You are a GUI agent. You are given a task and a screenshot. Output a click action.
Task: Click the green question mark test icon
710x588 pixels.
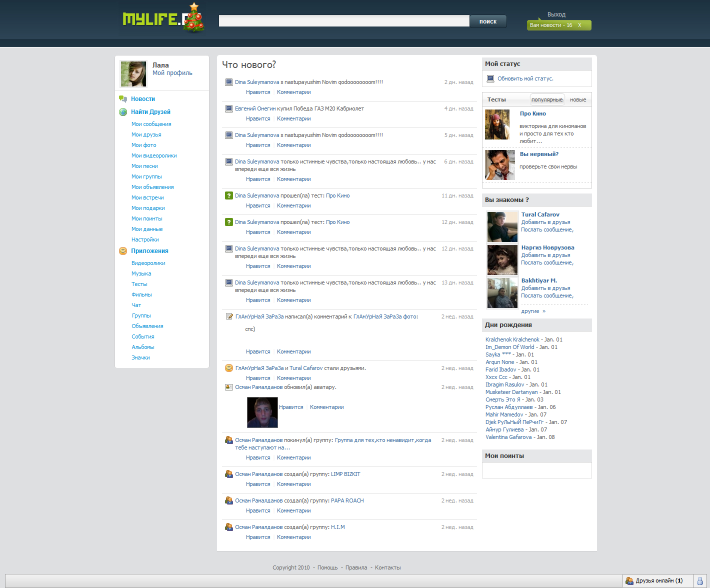pyautogui.click(x=229, y=195)
